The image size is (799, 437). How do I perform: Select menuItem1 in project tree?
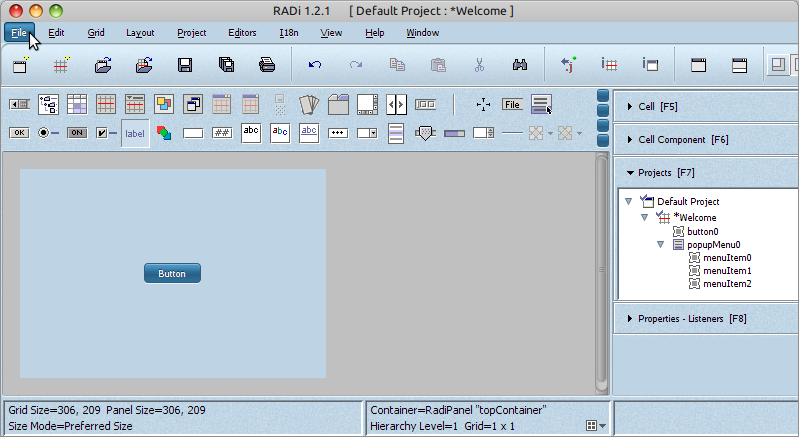pos(726,271)
